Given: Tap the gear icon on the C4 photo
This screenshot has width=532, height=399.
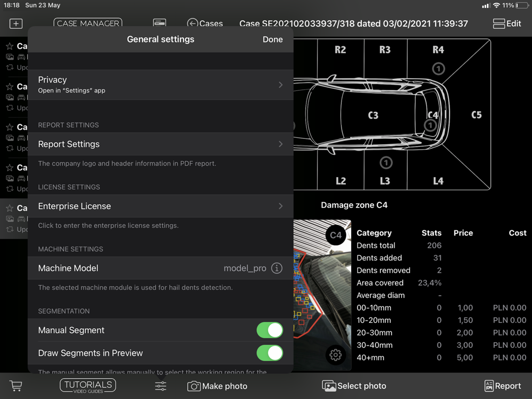Looking at the screenshot, I should coord(336,355).
